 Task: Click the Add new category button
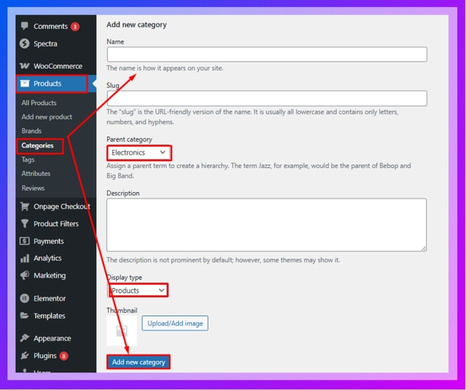[x=138, y=362]
